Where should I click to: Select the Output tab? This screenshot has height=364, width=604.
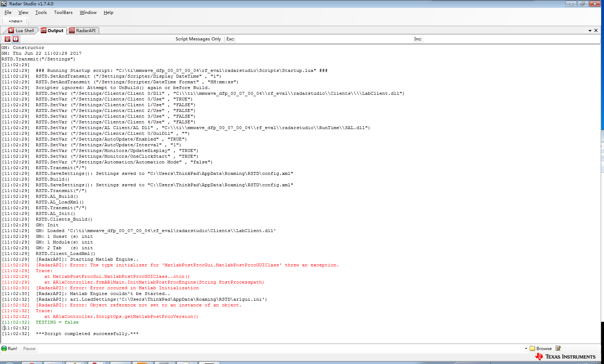(x=52, y=30)
